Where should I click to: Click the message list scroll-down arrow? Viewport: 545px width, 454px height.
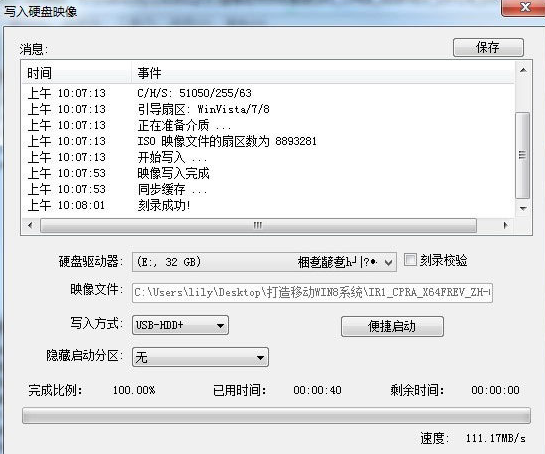click(x=523, y=209)
